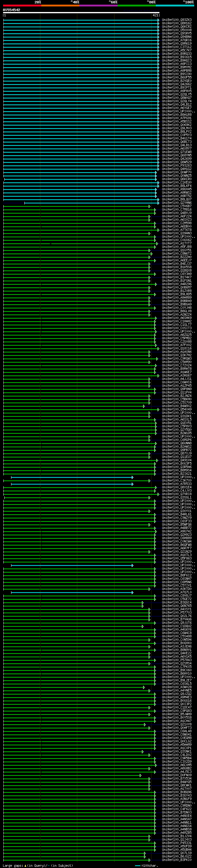Open hit UniRef100_Q94BN4

click(177, 37)
